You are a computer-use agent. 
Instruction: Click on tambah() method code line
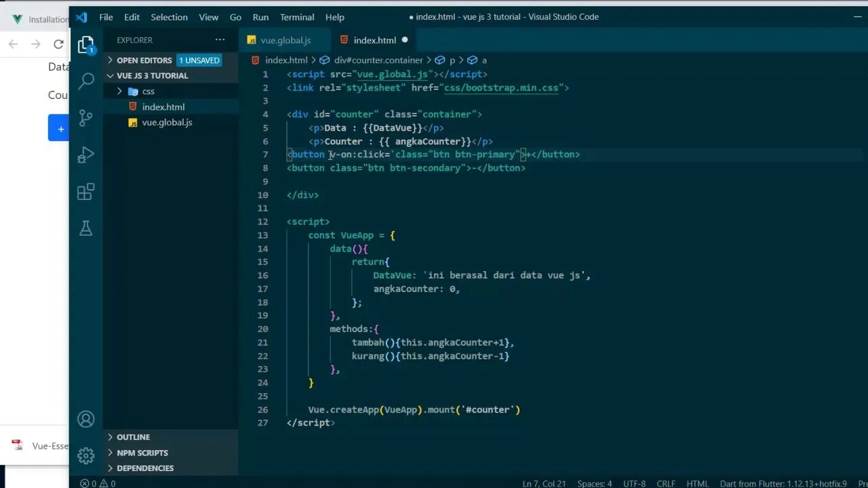coord(433,342)
